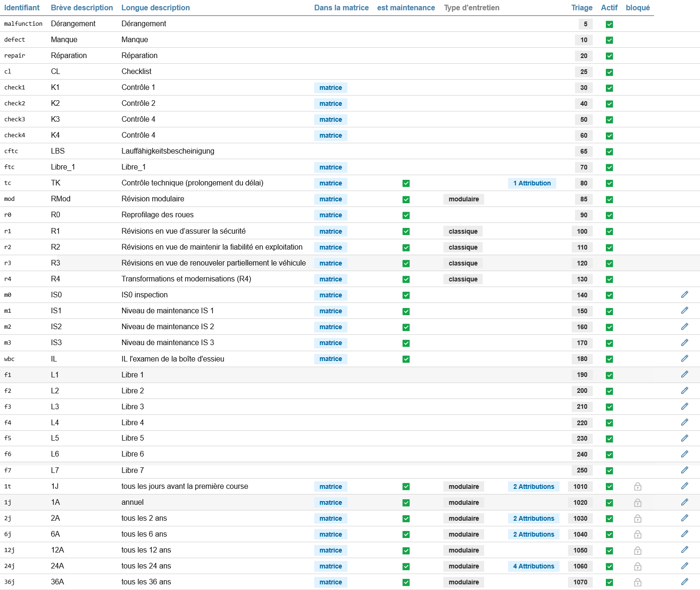Click 'classique' badge in the R1 row

[x=463, y=231]
